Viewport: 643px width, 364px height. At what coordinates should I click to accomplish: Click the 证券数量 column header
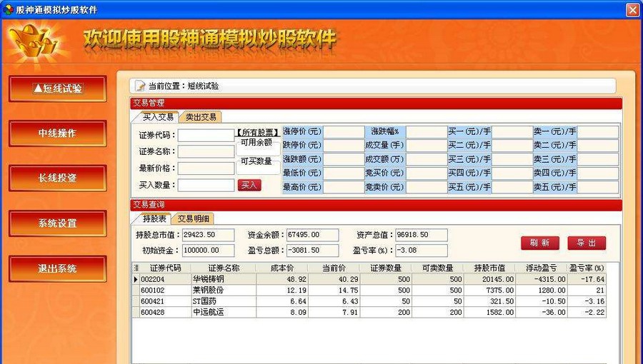pyautogui.click(x=386, y=268)
